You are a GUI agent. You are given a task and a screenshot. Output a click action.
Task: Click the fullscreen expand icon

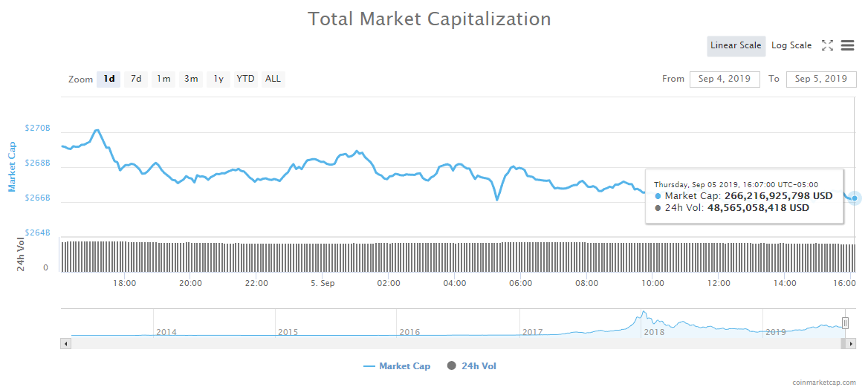tap(827, 45)
